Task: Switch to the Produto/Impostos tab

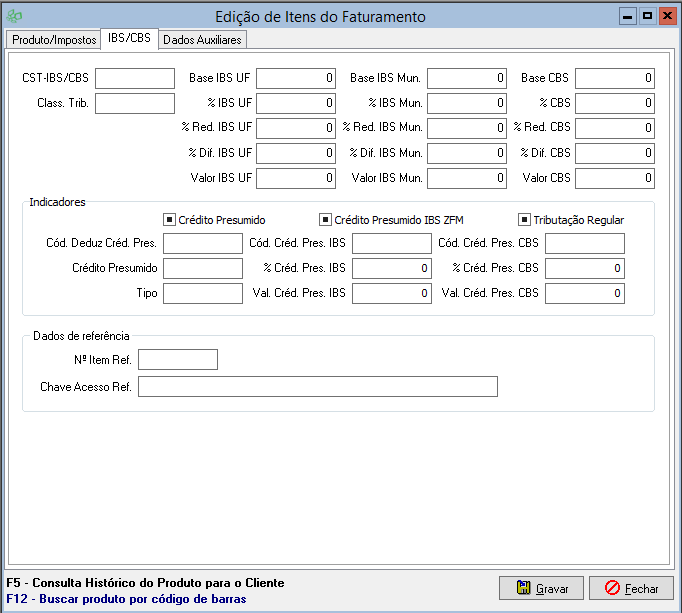Action: point(54,40)
